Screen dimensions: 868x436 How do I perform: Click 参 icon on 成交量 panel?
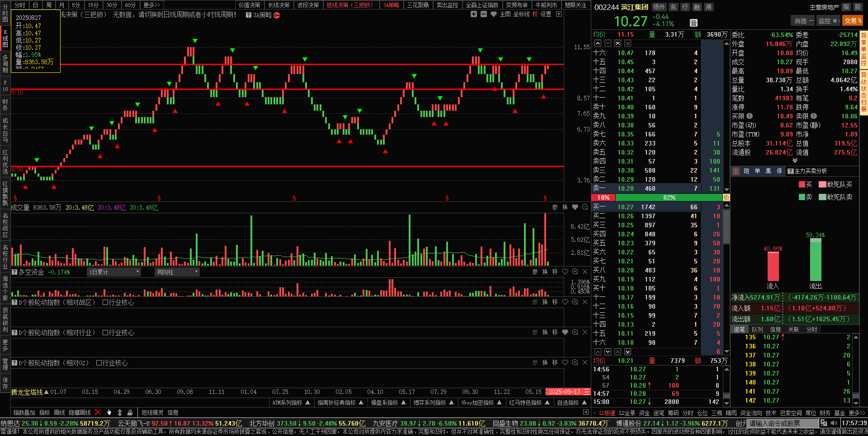(555, 207)
